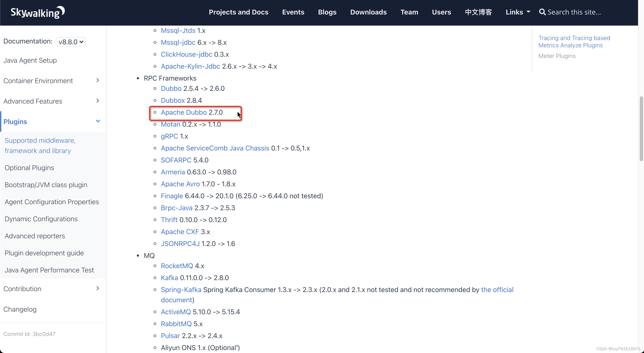
Task: Open the Finagle link
Action: [172, 196]
